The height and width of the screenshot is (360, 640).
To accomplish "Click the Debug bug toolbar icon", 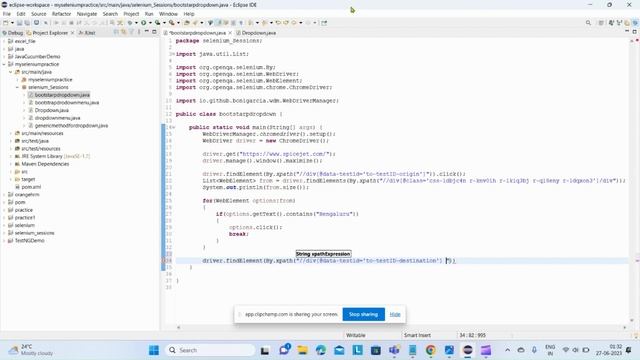I will (130, 23).
